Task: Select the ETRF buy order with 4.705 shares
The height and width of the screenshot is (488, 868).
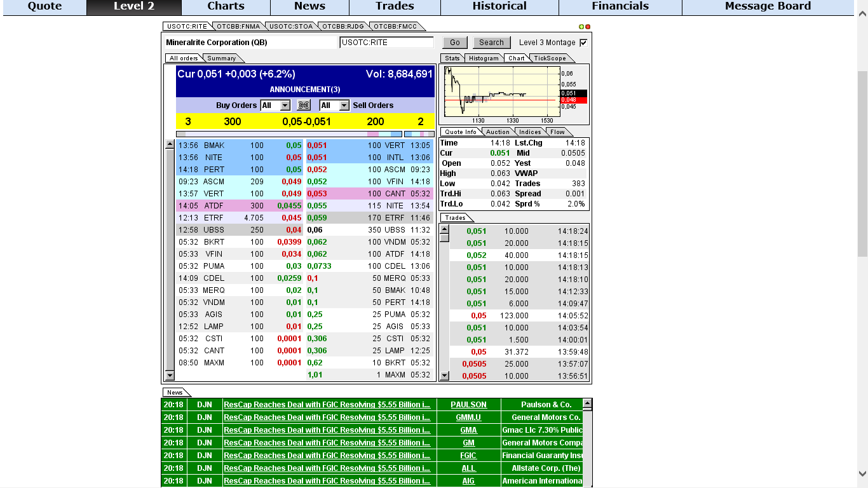Action: point(240,218)
